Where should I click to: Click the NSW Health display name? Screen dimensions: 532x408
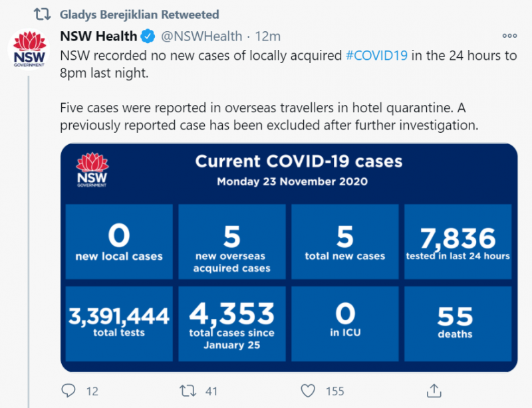[98, 37]
